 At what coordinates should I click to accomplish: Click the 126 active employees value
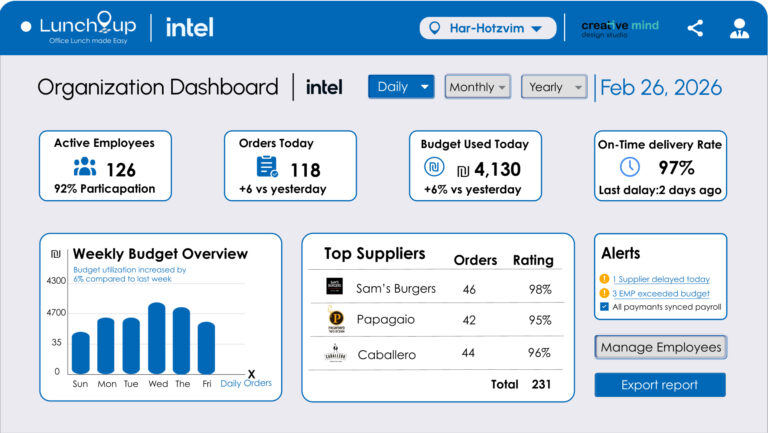(x=120, y=170)
